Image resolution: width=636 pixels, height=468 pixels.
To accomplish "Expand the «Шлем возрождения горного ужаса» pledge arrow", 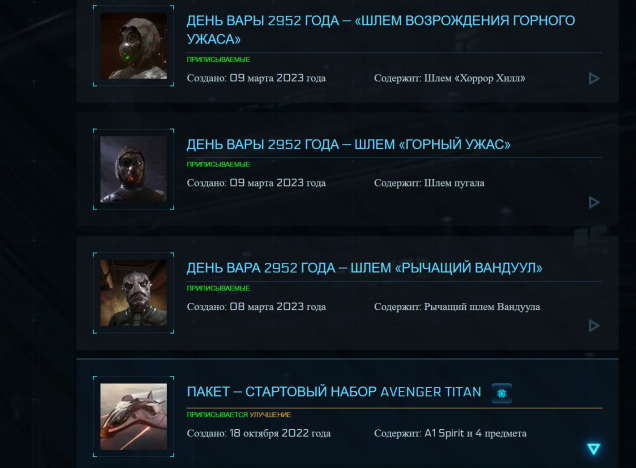I will 594,79.
